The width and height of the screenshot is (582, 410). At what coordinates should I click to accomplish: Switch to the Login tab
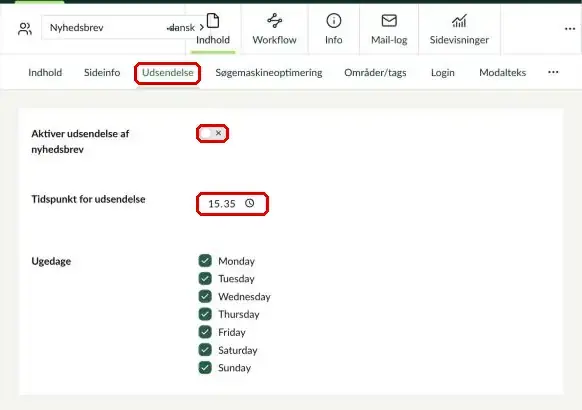pos(443,73)
